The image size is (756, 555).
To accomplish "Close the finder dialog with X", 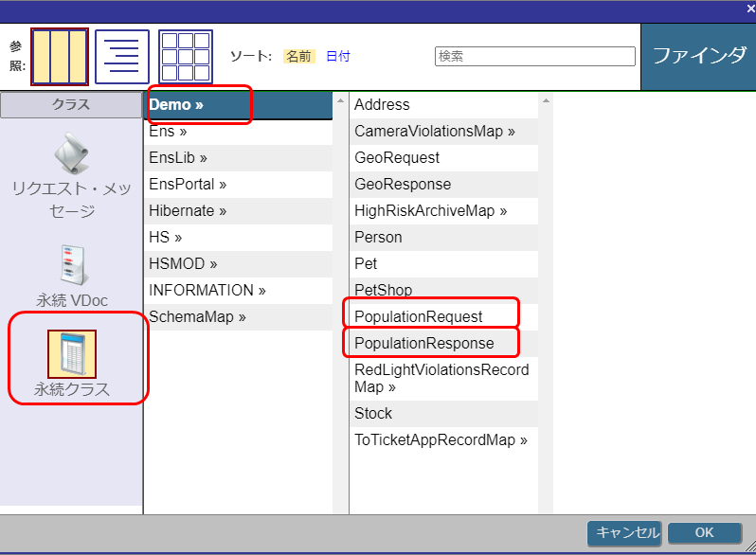I will pyautogui.click(x=750, y=9).
